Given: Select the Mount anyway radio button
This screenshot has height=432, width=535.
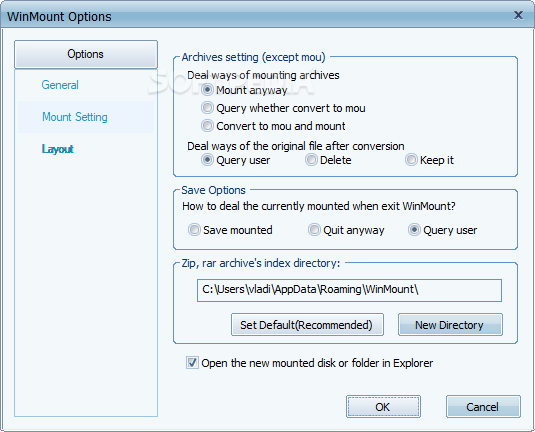Looking at the screenshot, I should 207,90.
